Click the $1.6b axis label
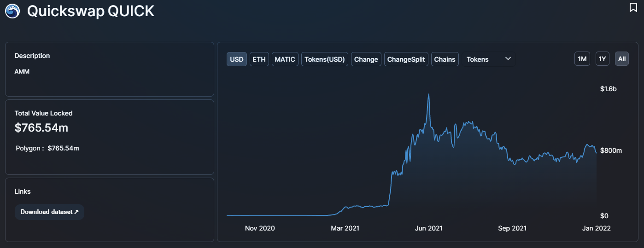The image size is (644, 248). click(x=609, y=89)
